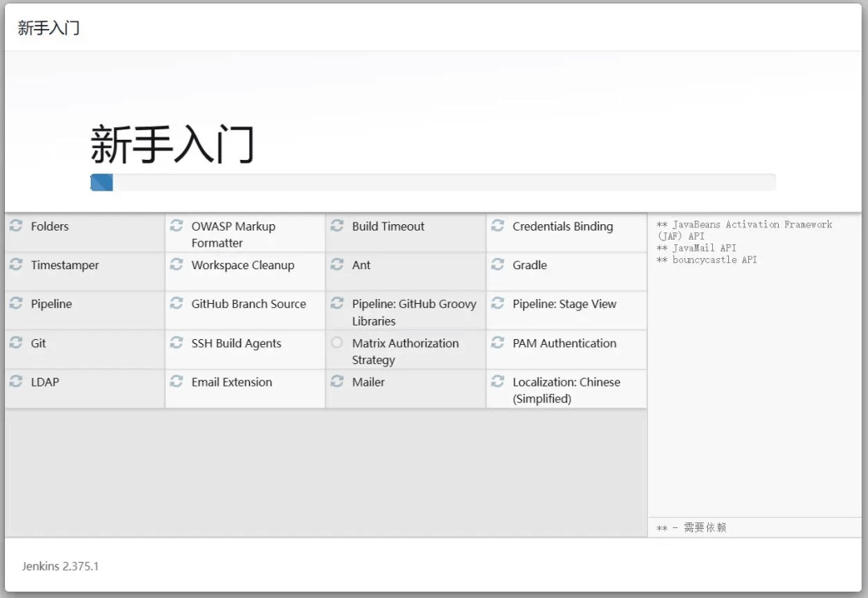Click the SSH Build Agents spinner icon
868x598 pixels.
[x=176, y=343]
